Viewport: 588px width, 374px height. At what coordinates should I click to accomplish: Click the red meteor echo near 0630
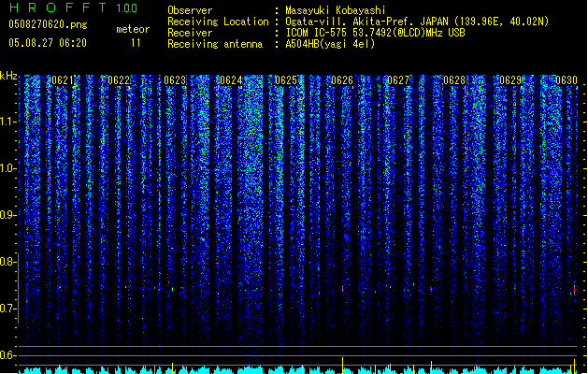[x=574, y=290]
